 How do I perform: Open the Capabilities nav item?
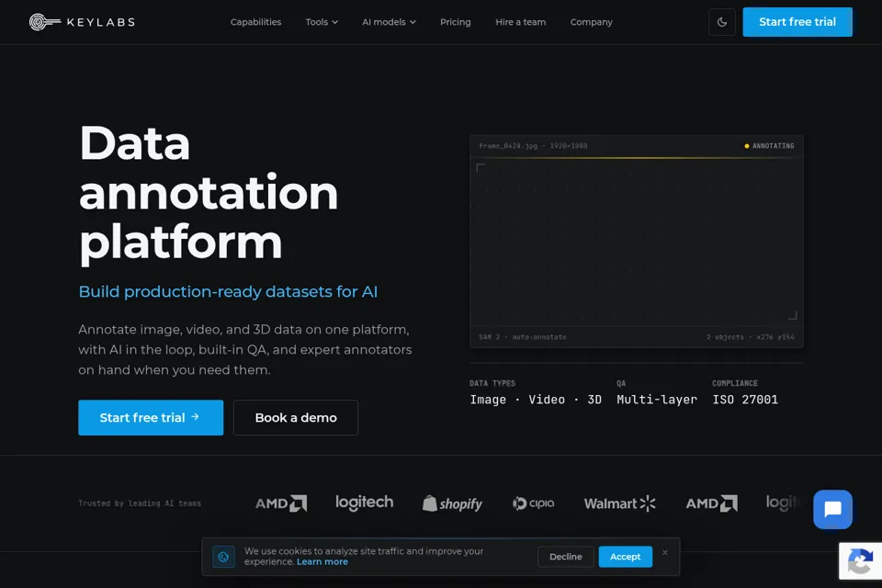(x=255, y=22)
